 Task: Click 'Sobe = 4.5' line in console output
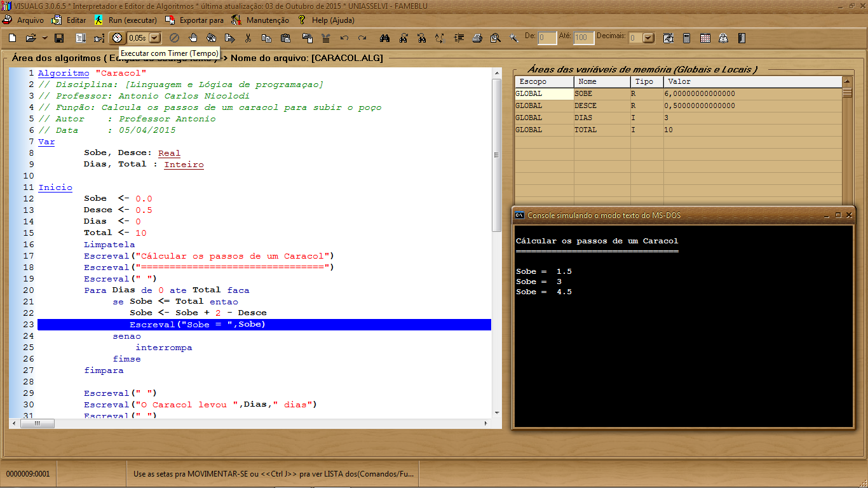coord(544,292)
